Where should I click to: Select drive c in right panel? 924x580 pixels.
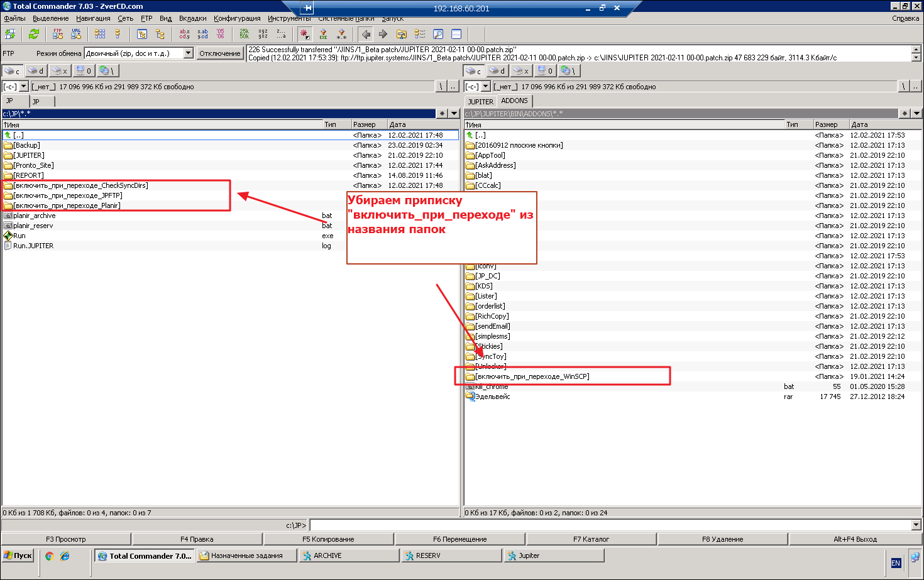(x=473, y=71)
